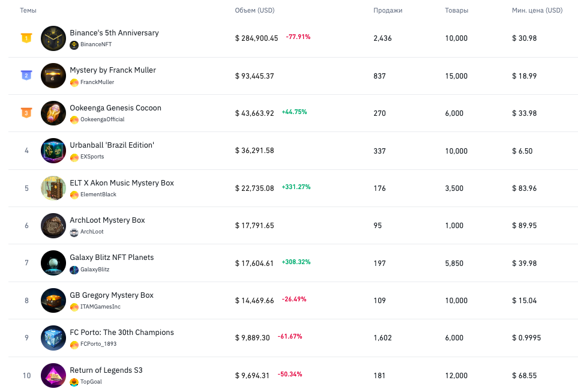Click the ArchLoot Mystery Box image
Image resolution: width=578 pixels, height=392 pixels.
53,226
